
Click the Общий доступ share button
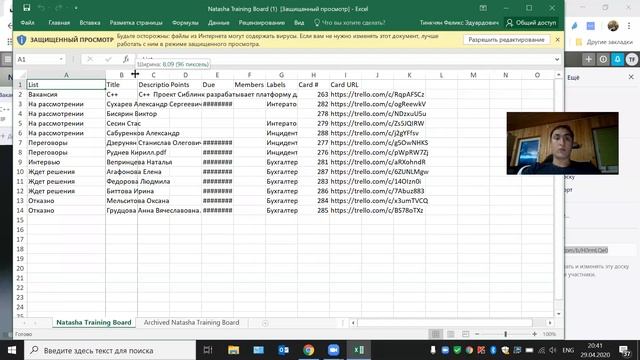click(531, 23)
